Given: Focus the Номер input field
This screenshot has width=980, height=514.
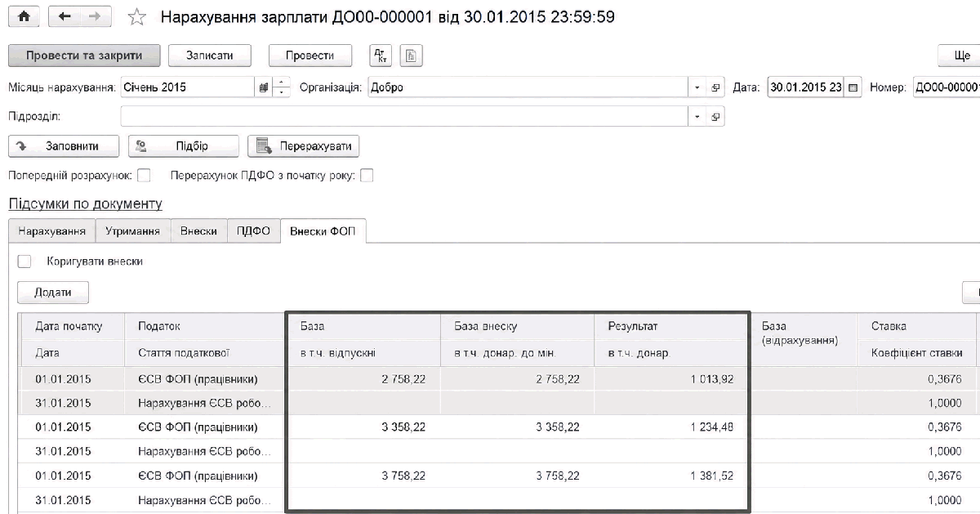Looking at the screenshot, I should tap(946, 87).
